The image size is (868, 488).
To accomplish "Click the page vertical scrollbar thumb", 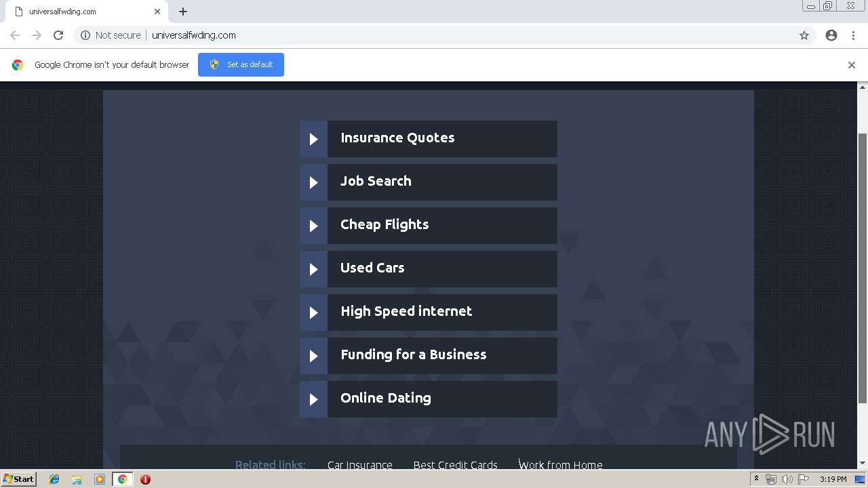I will pyautogui.click(x=863, y=268).
